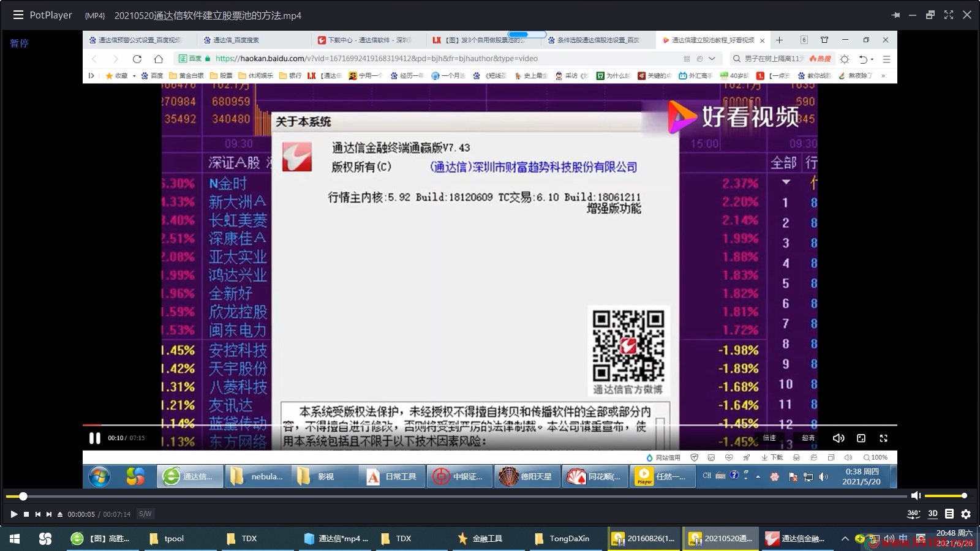Open the 百度 bookmark link

tap(152, 76)
